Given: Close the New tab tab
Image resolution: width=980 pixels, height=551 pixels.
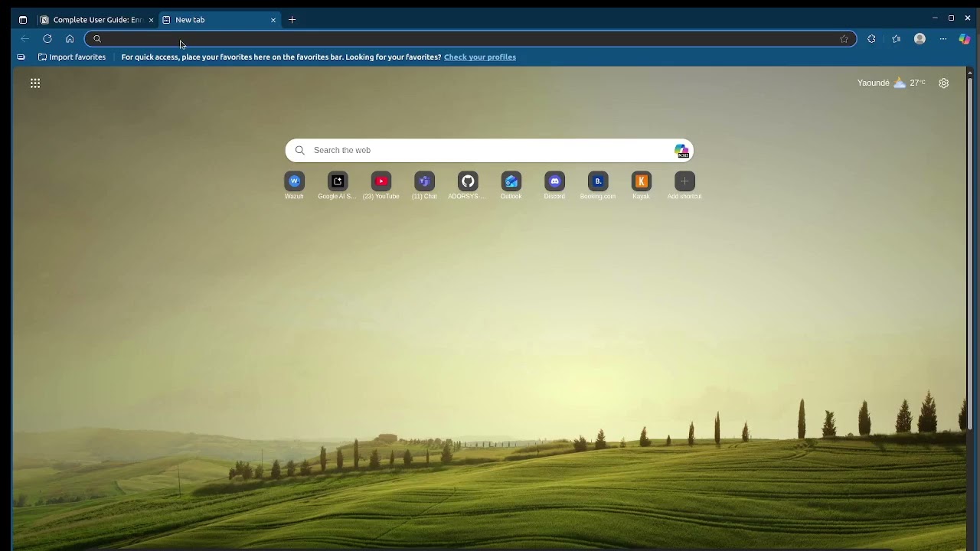Looking at the screenshot, I should click(273, 20).
